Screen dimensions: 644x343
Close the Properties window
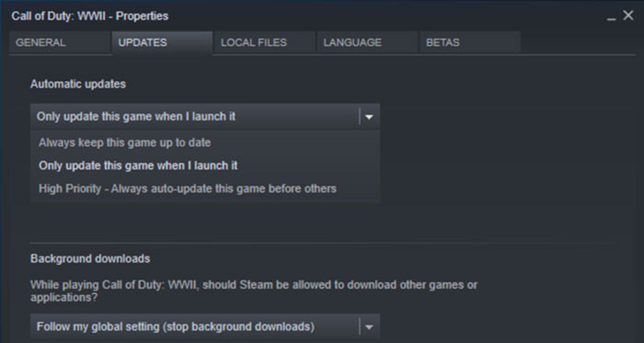(628, 15)
